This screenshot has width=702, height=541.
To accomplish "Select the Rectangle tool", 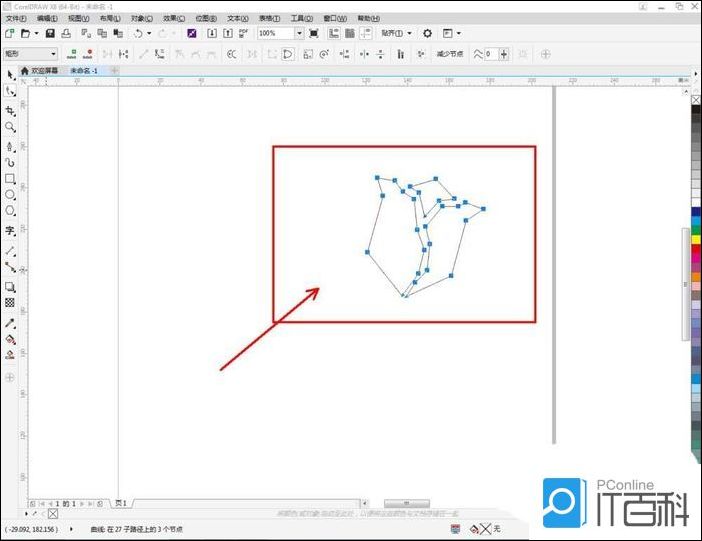I will (x=10, y=179).
